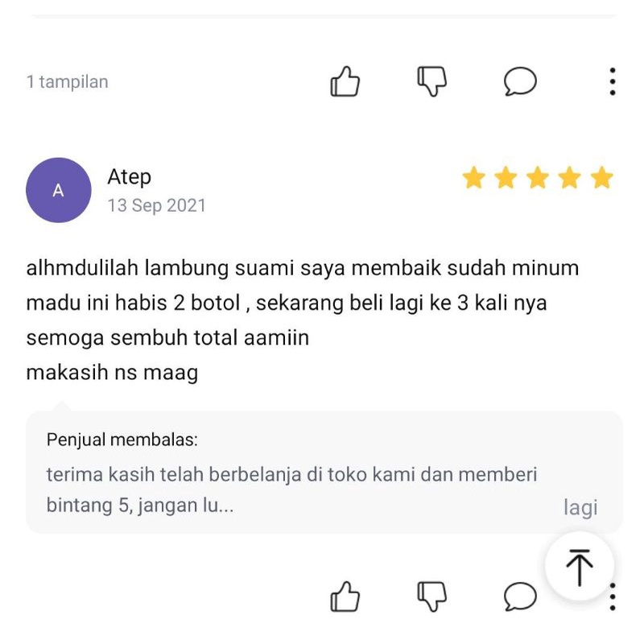This screenshot has height=644, width=644.
Task: Open options menu for Atep's review
Action: click(x=613, y=597)
